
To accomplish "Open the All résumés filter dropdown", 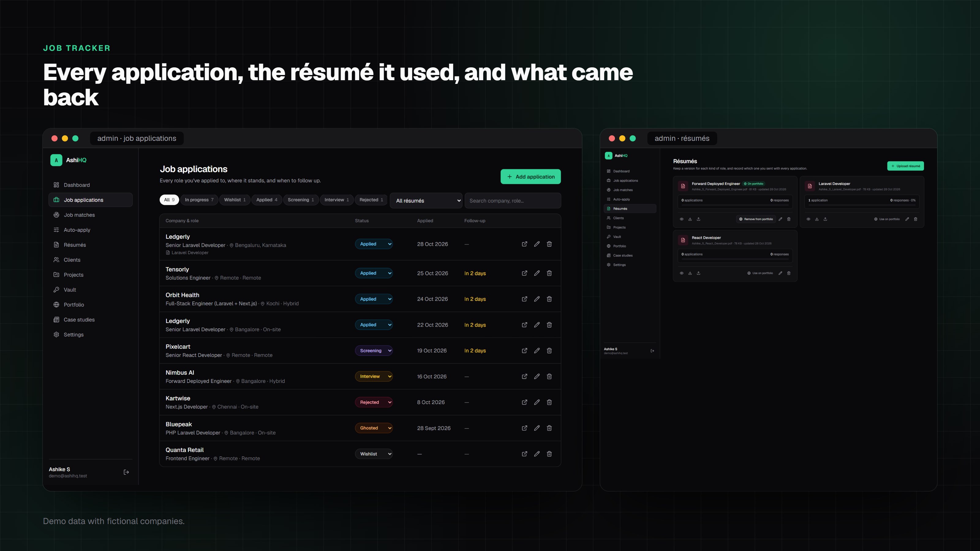I will [426, 201].
